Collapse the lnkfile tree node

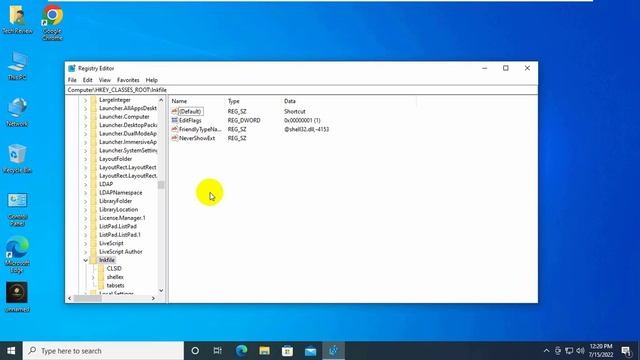pyautogui.click(x=86, y=260)
